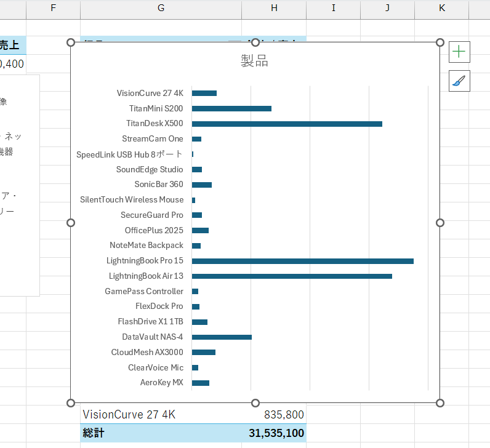Select the SonicBar 360 bar

pyautogui.click(x=201, y=185)
